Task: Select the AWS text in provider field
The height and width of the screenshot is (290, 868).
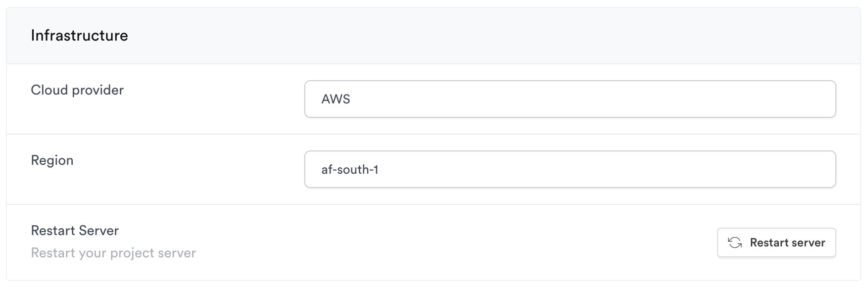Action: (x=336, y=99)
